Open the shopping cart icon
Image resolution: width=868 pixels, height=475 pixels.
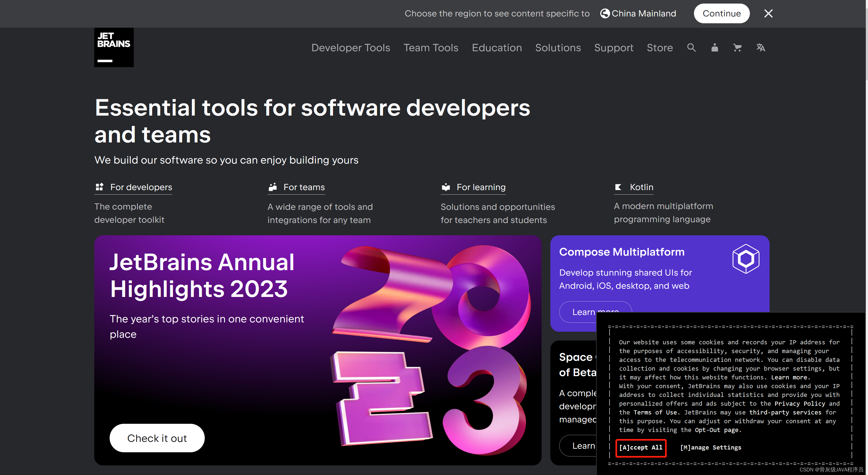click(737, 47)
